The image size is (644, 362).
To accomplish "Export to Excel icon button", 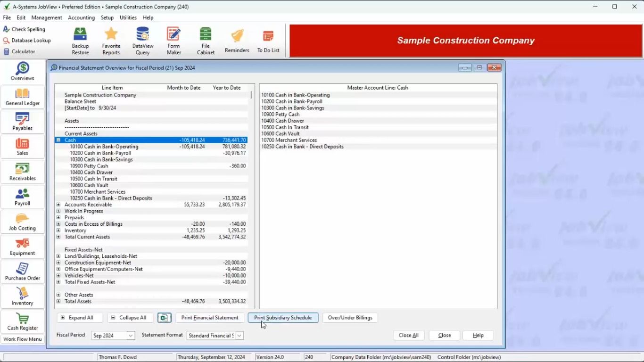I will 164,318.
